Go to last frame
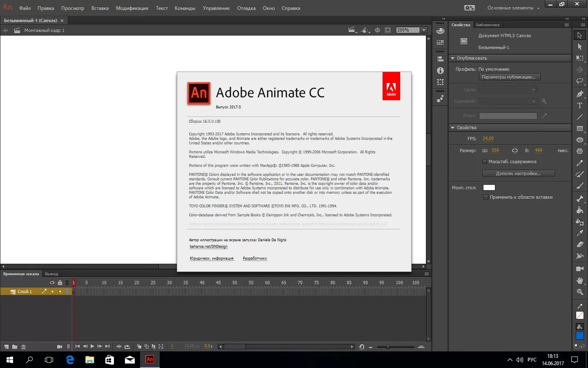This screenshot has height=368, width=588. (x=107, y=346)
